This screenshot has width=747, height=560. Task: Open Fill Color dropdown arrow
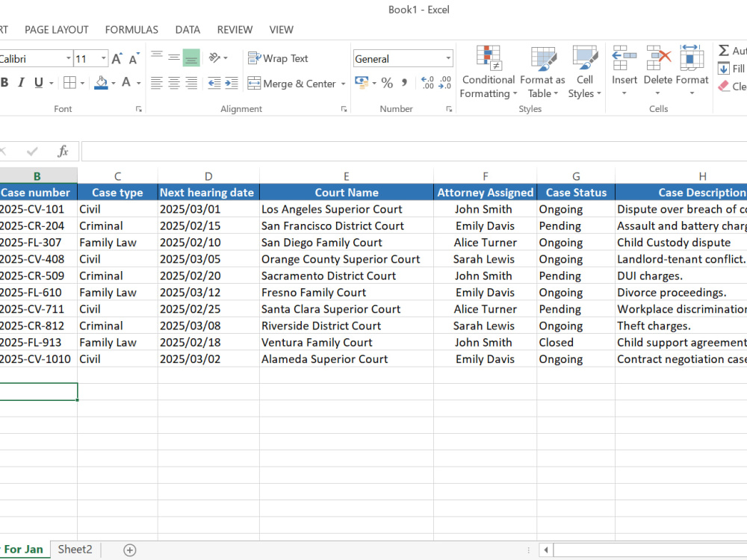click(114, 84)
